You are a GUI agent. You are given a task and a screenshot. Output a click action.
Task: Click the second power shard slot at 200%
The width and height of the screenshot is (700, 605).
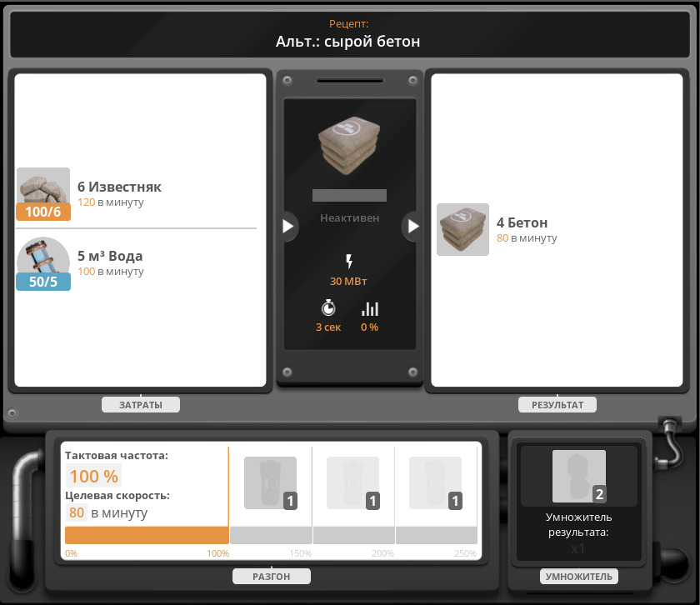[353, 482]
